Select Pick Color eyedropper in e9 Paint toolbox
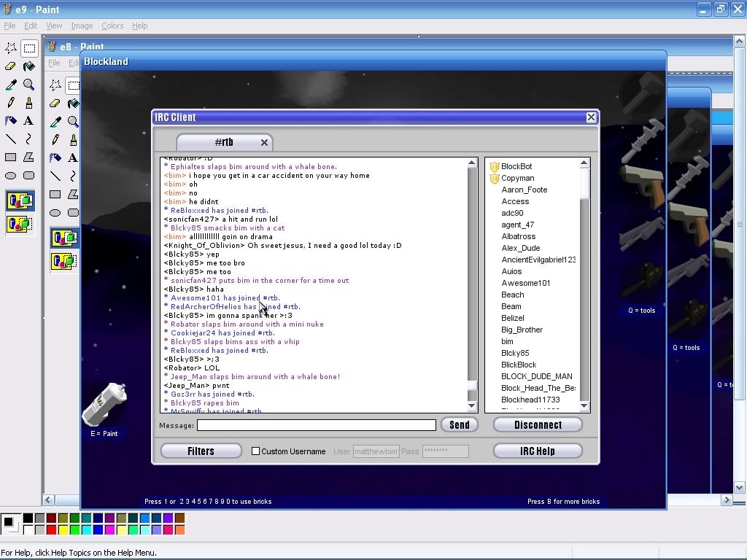 click(10, 85)
